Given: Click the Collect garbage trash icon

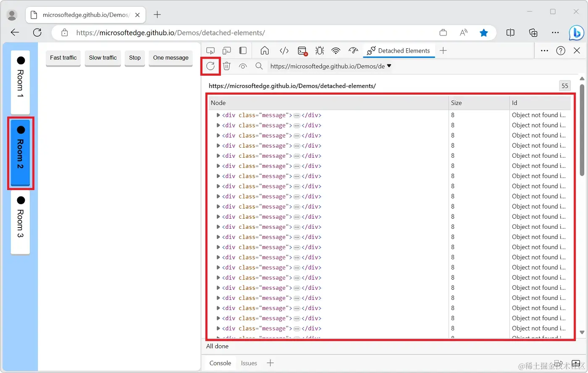Looking at the screenshot, I should (227, 66).
